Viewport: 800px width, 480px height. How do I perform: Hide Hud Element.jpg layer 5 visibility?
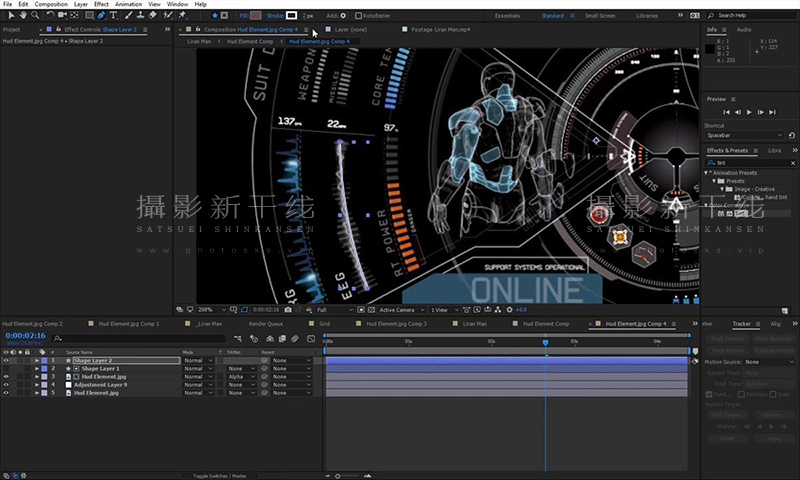pyautogui.click(x=6, y=393)
